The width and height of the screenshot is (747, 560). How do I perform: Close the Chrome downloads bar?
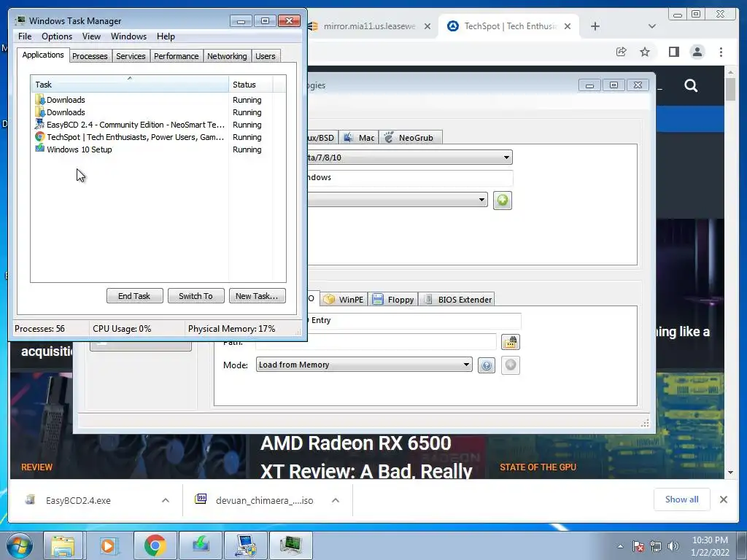[x=723, y=499]
